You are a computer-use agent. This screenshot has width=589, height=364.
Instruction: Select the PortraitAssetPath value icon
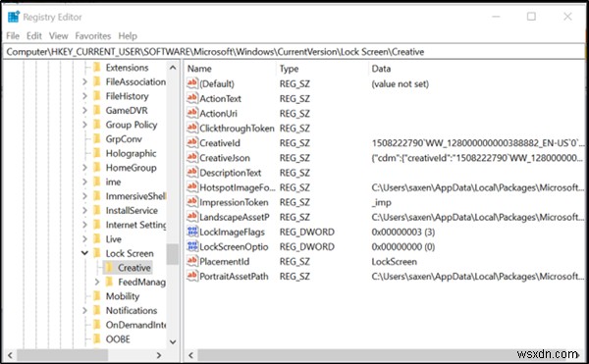pyautogui.click(x=192, y=277)
